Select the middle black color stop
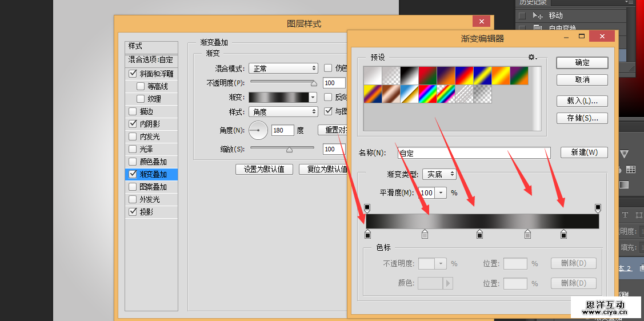Viewport: 644px width, 321px height. (x=479, y=234)
